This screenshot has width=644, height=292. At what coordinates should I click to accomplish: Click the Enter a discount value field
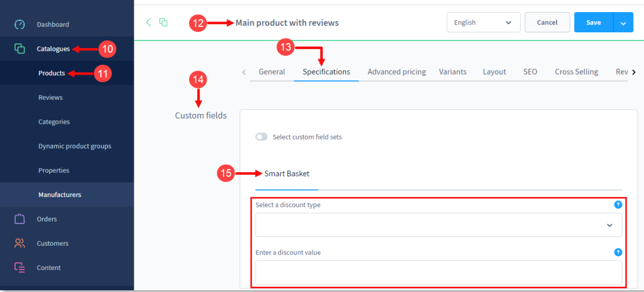click(x=439, y=272)
